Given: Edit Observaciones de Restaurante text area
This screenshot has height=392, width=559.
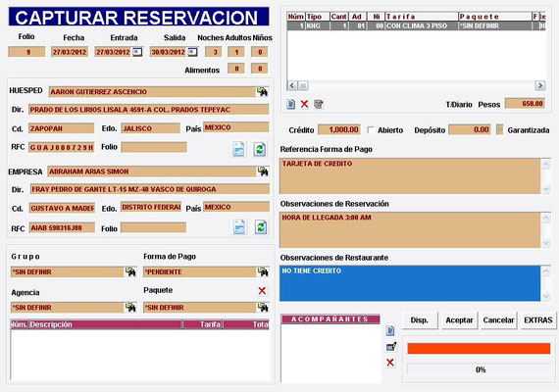Looking at the screenshot, I should (410, 283).
